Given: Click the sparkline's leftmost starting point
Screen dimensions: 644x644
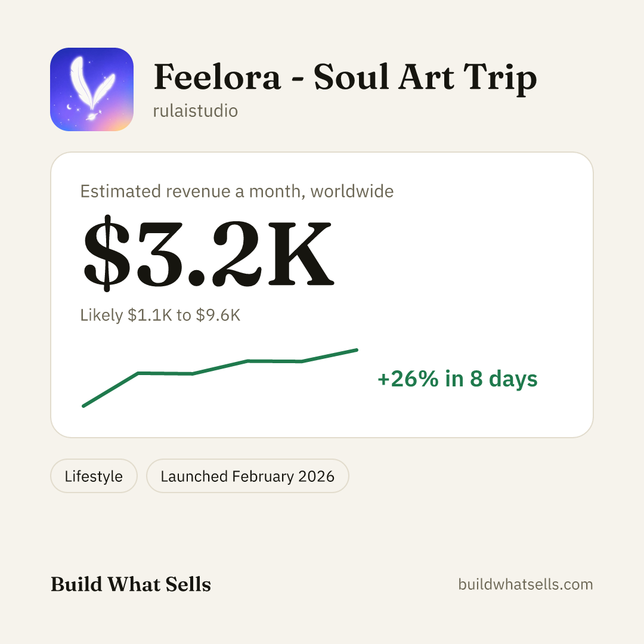Looking at the screenshot, I should coord(84,406).
